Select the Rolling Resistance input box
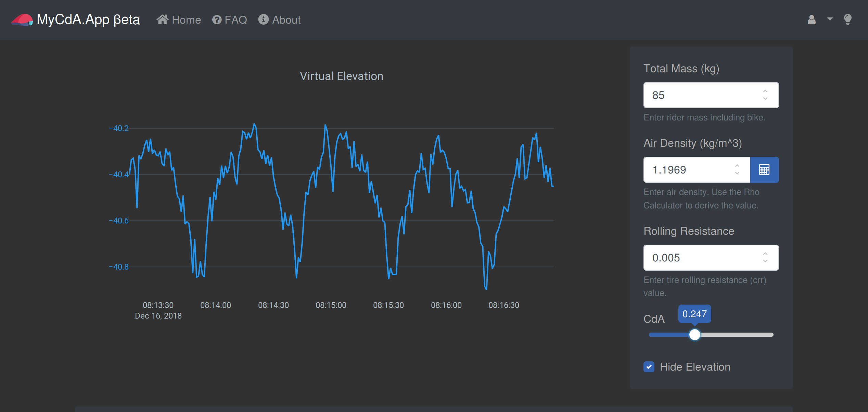This screenshot has width=868, height=412. coord(711,258)
